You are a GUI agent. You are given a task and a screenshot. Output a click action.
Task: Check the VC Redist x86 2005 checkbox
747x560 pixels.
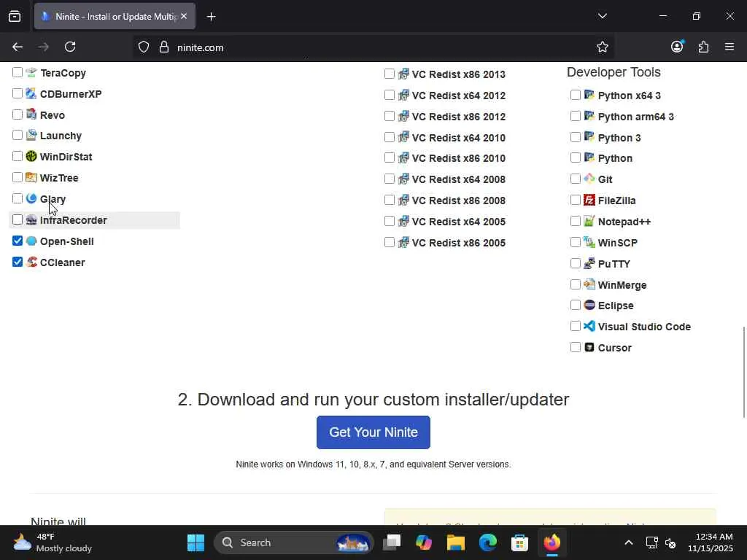pos(390,242)
